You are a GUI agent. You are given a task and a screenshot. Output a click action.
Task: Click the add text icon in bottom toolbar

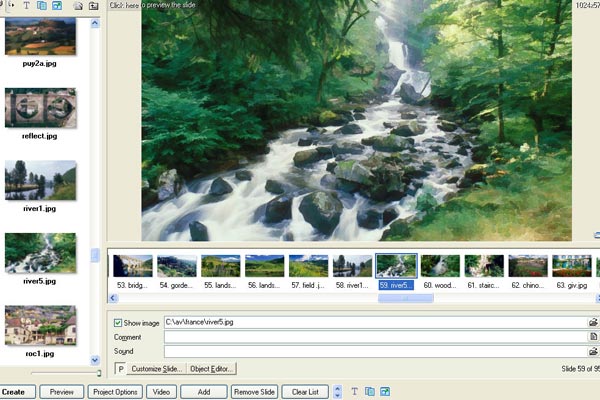click(x=354, y=391)
